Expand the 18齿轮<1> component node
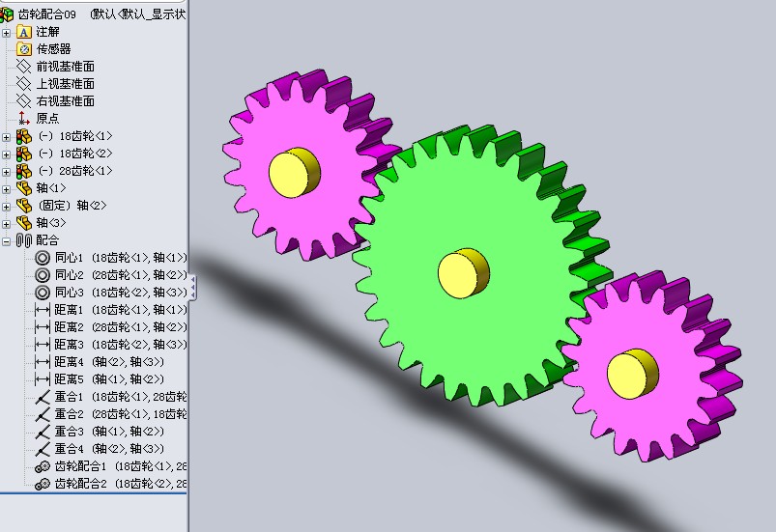The height and width of the screenshot is (532, 776). pos(6,137)
